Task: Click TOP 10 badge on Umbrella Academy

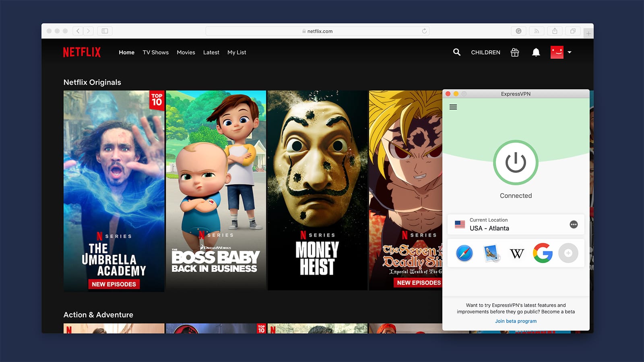Action: (157, 100)
